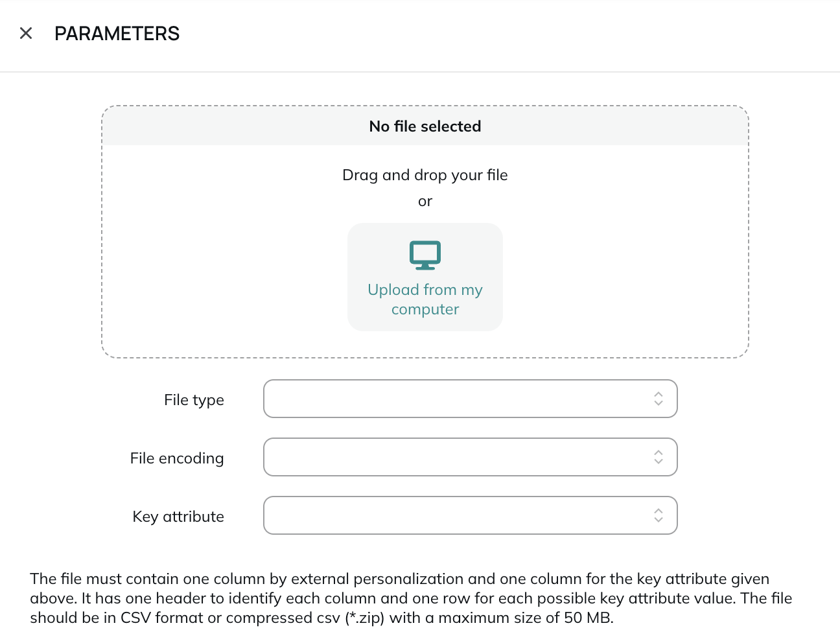This screenshot has height=643, width=840.
Task: Click the PARAMETERS panel title
Action: coord(117,34)
